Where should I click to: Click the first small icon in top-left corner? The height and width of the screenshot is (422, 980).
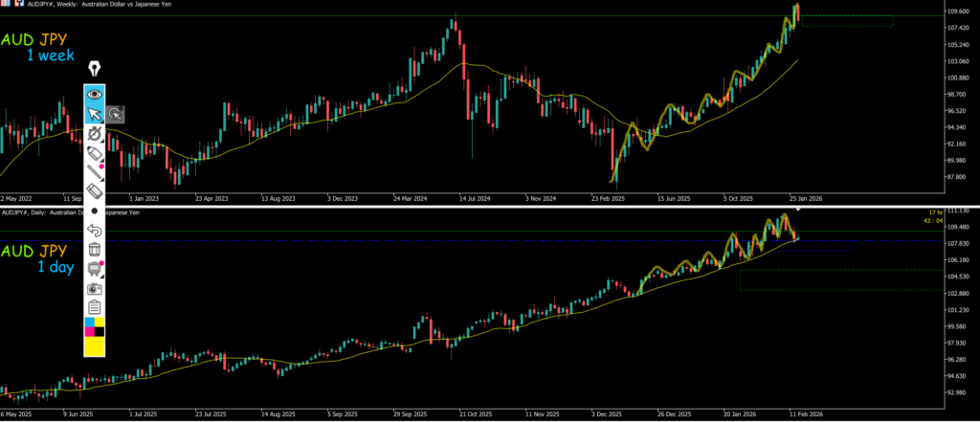point(5,4)
